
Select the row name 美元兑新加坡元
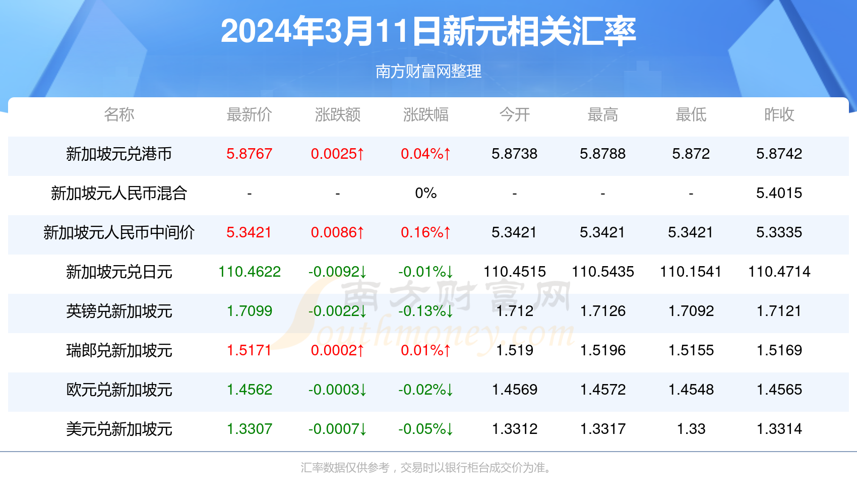pos(119,429)
